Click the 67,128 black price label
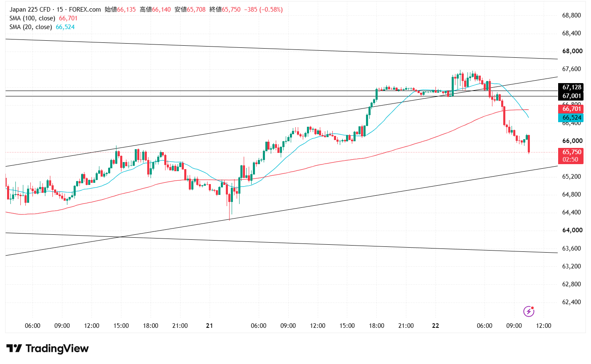This screenshot has width=591, height=364. click(571, 87)
